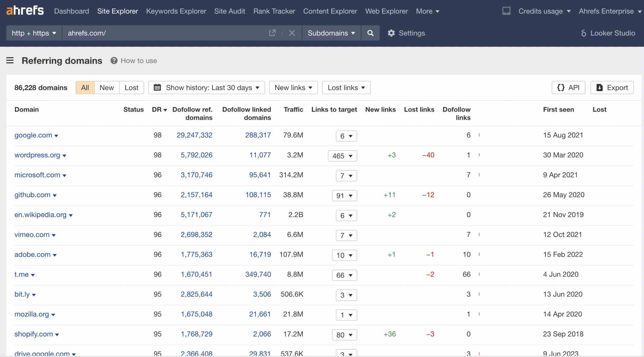Open google.com domain link
The image size is (644, 357).
point(33,135)
